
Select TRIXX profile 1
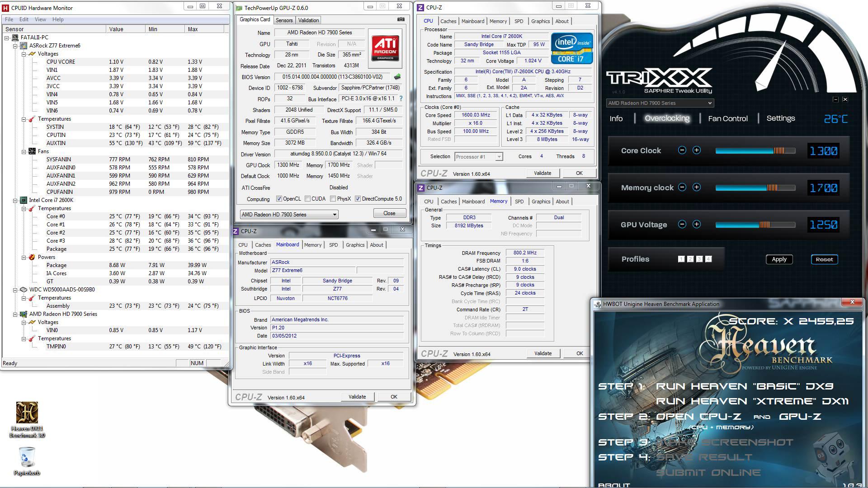pos(681,259)
